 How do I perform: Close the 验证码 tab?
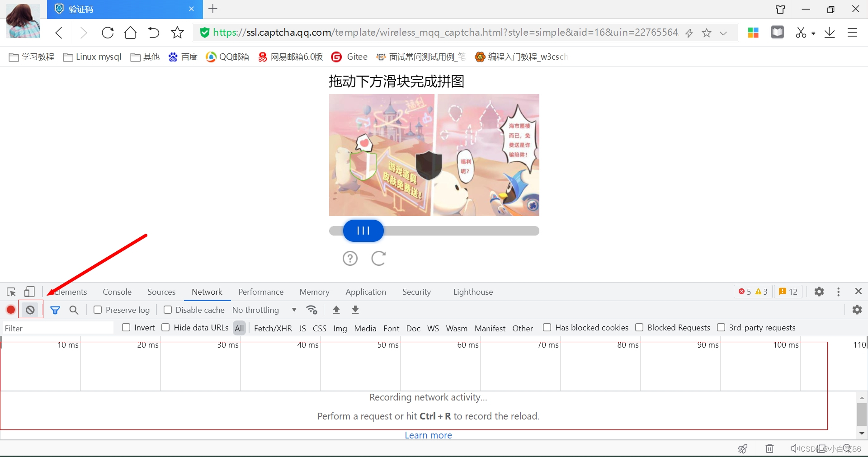pyautogui.click(x=191, y=9)
